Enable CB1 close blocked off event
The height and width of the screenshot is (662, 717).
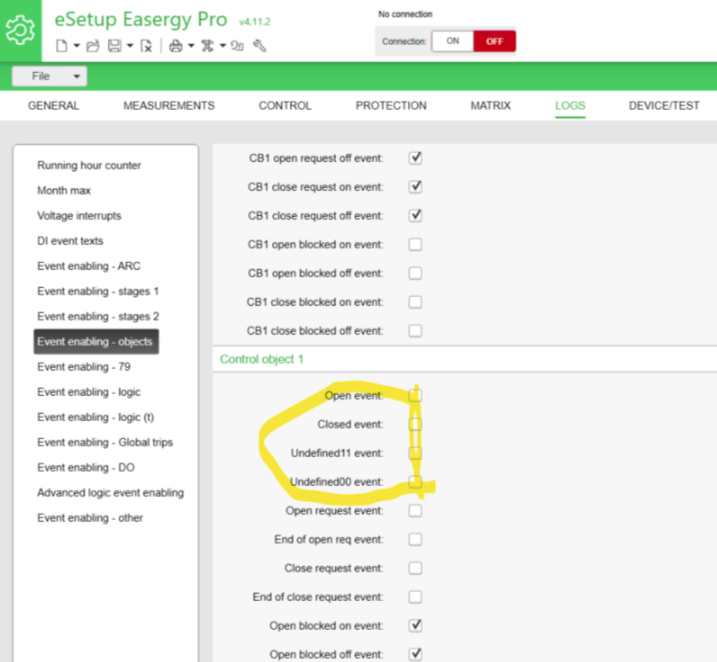click(x=415, y=331)
